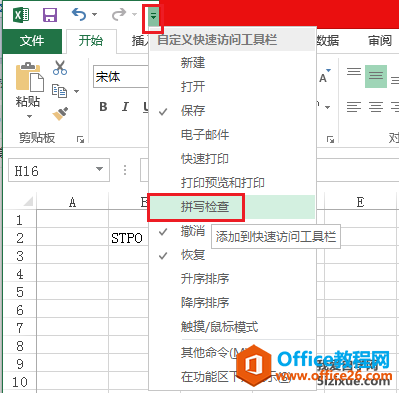Click the H16 Name Box field
The height and width of the screenshot is (393, 399).
tap(59, 170)
